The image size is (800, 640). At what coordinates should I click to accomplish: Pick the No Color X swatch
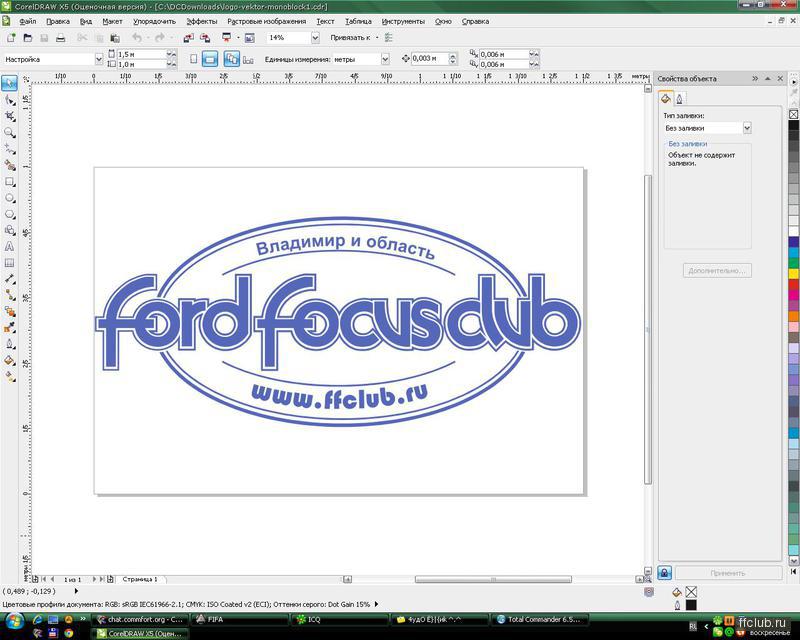[793, 114]
